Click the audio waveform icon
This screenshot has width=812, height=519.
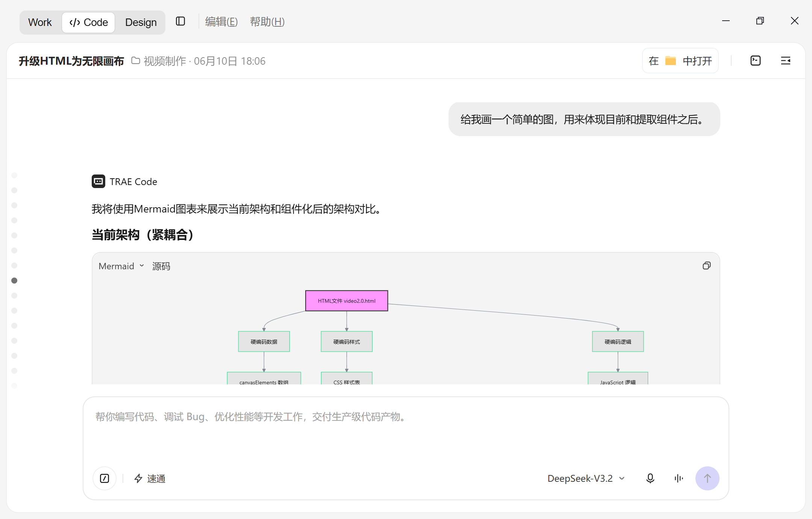(679, 478)
